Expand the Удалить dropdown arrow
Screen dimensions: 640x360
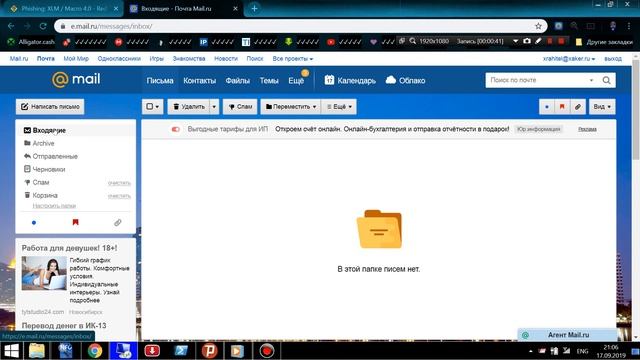pyautogui.click(x=214, y=107)
